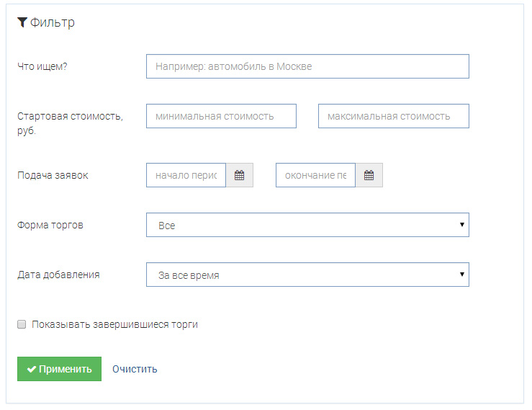Screen dimensions: 532x410
Task: Toggle the Показывать завершившиеся торги checkbox
Action: 22,324
